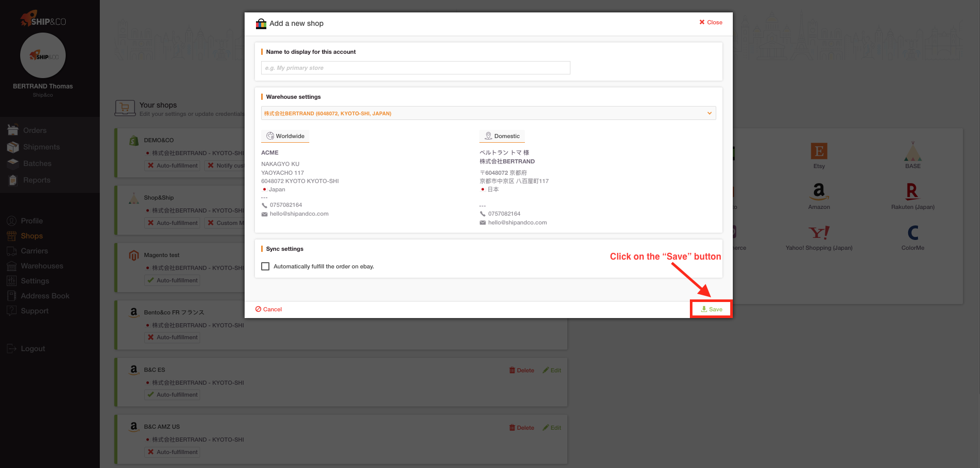Screen dimensions: 980x468
Task: Delete the B&C ES shop
Action: point(521,370)
